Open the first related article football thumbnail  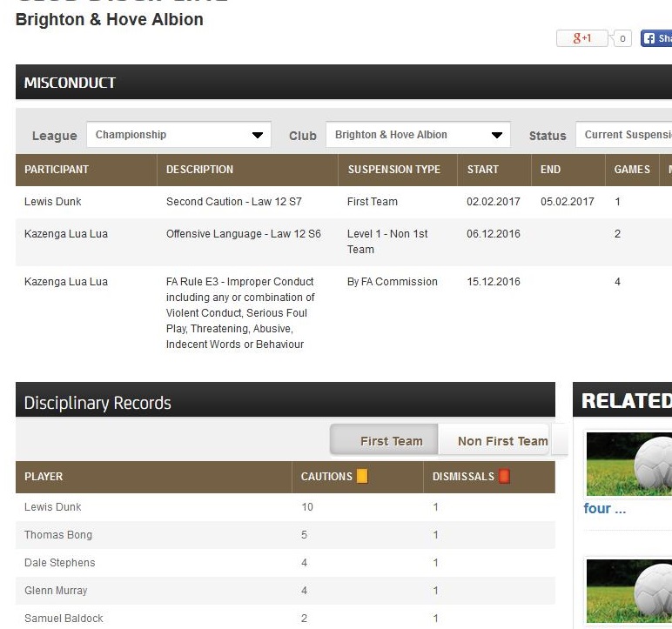[628, 464]
